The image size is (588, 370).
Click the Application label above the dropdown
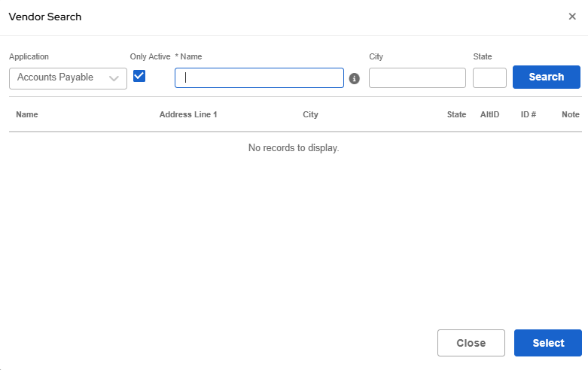pyautogui.click(x=29, y=56)
